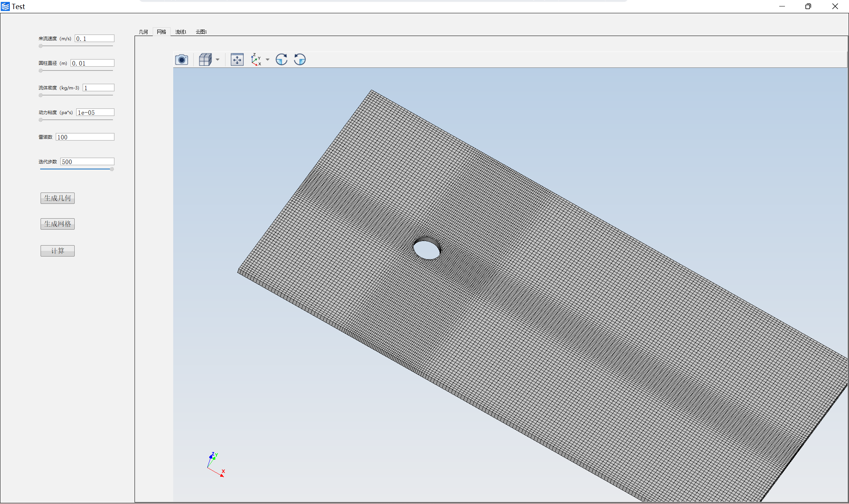The width and height of the screenshot is (849, 504).
Task: Focus the 流体密度 input field
Action: pos(99,88)
